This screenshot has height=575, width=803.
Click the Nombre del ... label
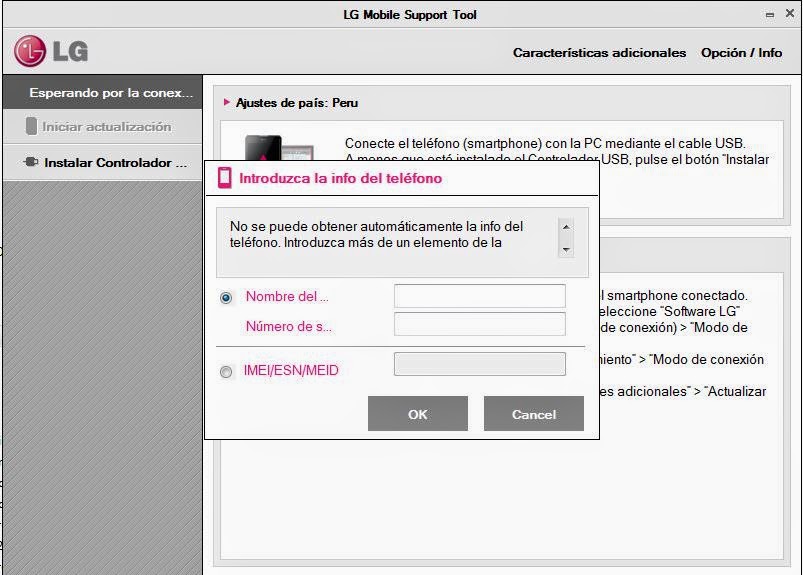tap(287, 296)
